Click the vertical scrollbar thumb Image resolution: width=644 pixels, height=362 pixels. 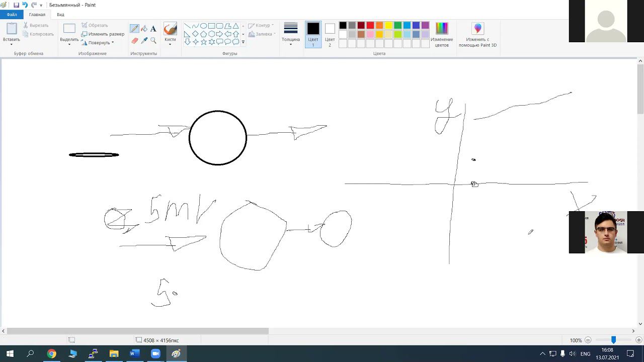click(640, 89)
